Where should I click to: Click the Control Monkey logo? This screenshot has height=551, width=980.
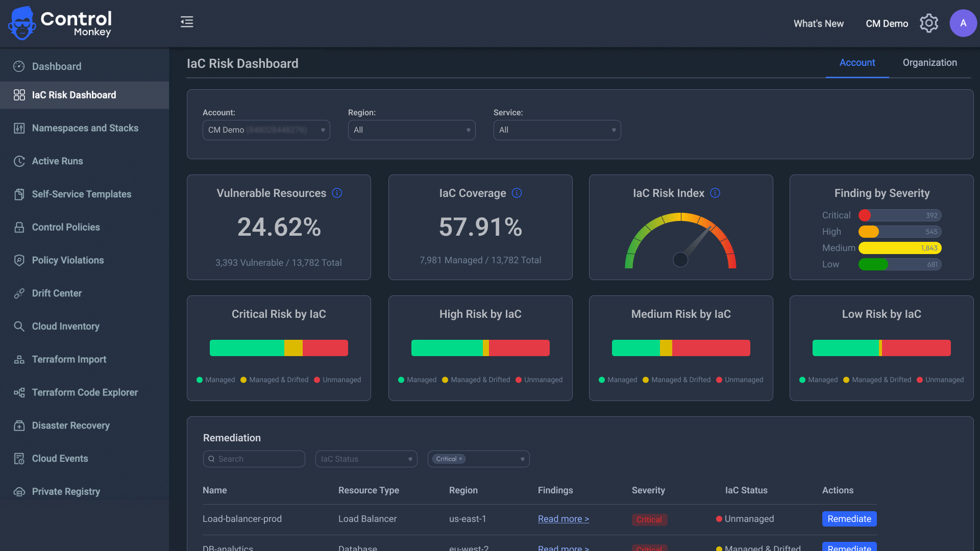60,23
